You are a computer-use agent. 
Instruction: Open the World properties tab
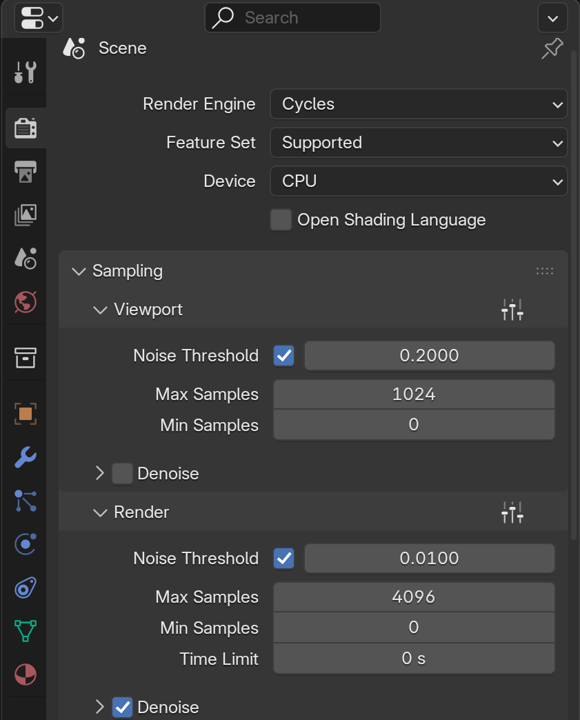(26, 302)
